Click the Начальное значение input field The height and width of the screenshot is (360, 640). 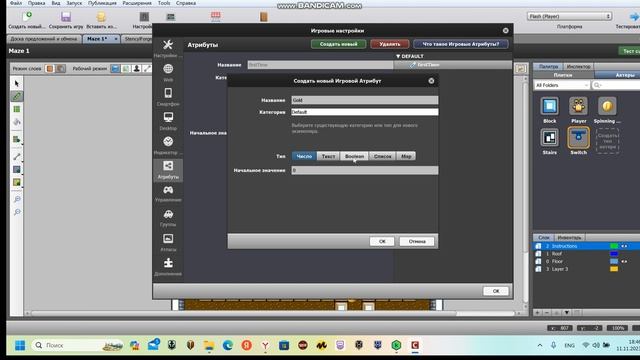click(x=365, y=170)
